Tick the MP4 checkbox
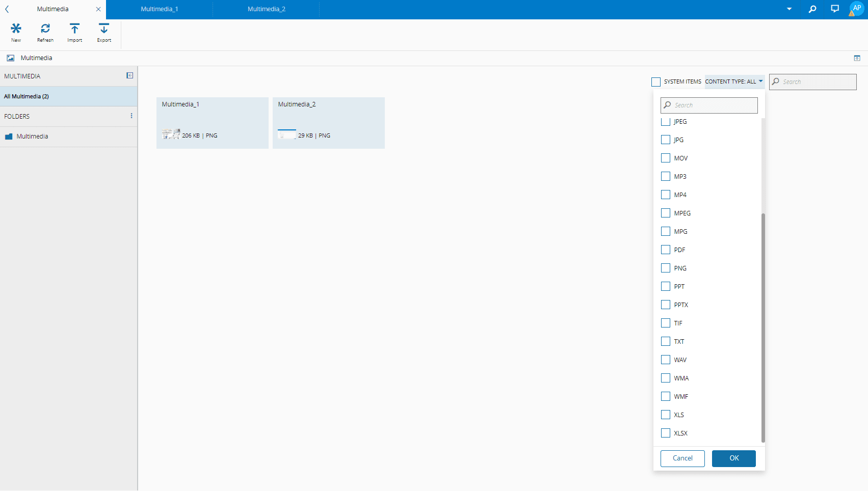This screenshot has height=491, width=868. tap(666, 195)
